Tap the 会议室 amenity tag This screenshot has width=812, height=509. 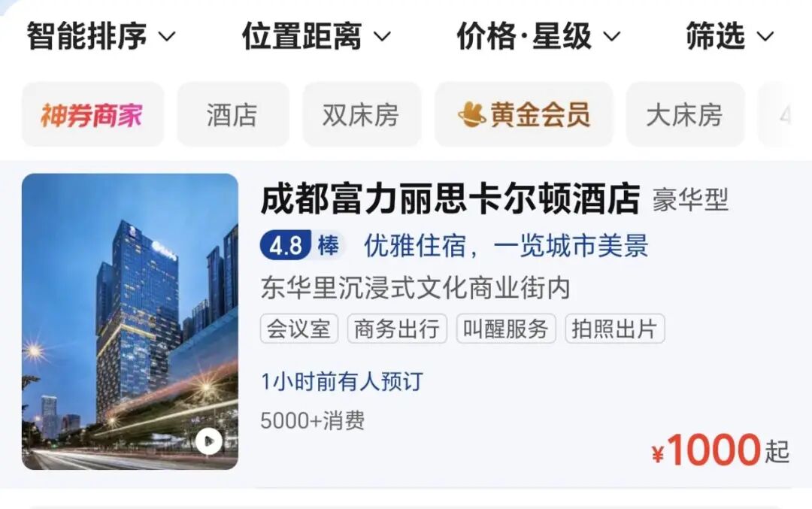tap(299, 329)
